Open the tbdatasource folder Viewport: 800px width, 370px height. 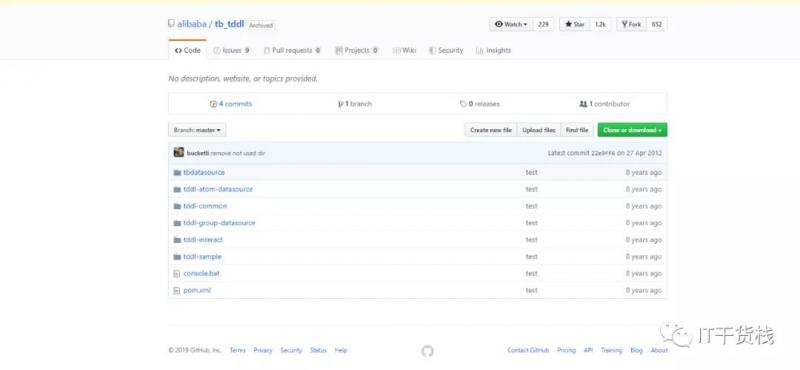pos(204,172)
